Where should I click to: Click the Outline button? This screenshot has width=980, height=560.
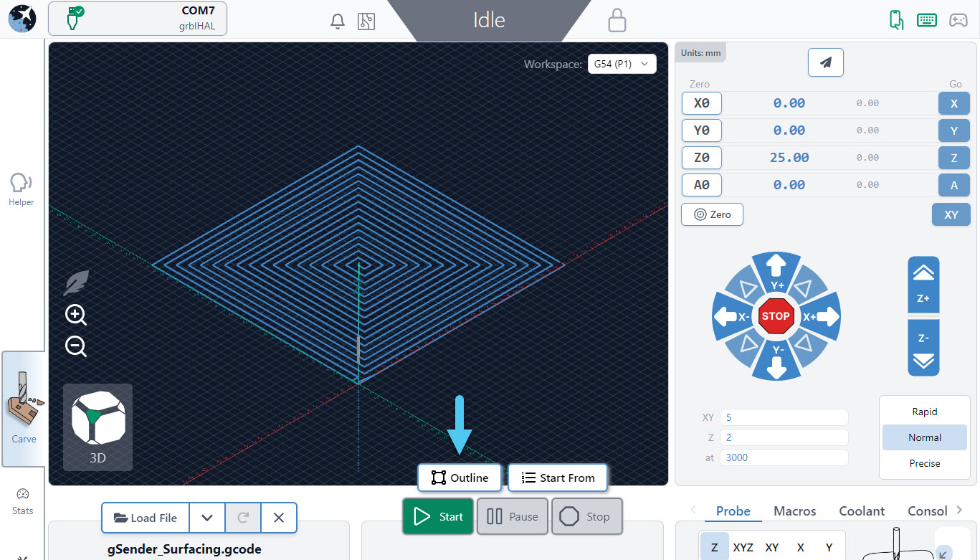[460, 478]
